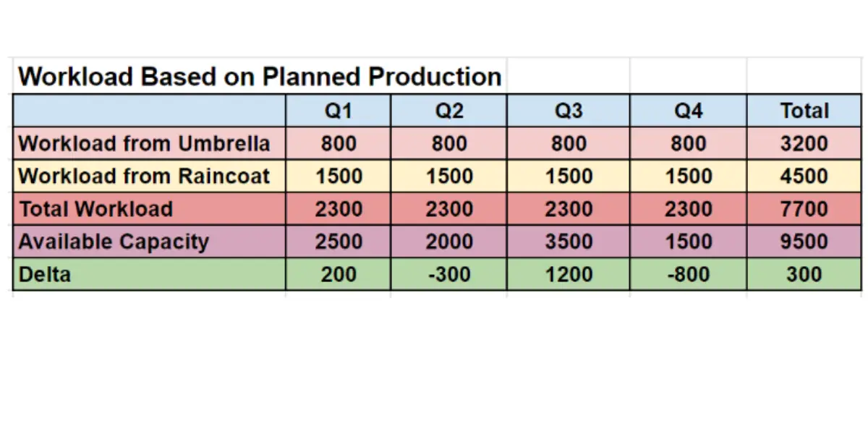This screenshot has width=868, height=434.
Task: Select the Q4 Delta cell showing -800
Action: tap(688, 274)
